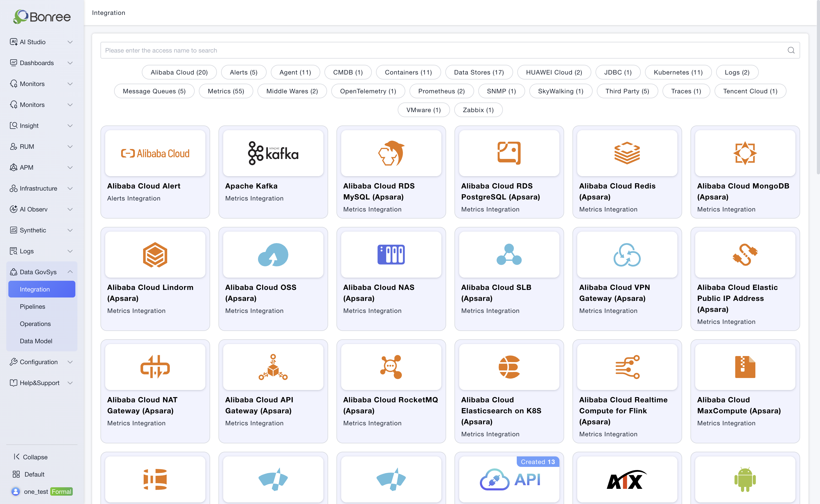
Task: Click the Help&Support book icon
Action: (13, 383)
